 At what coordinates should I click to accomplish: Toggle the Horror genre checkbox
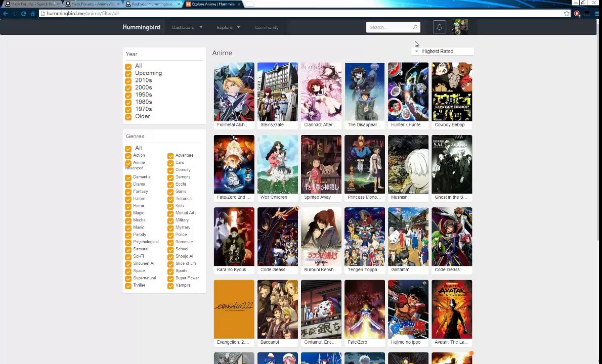pos(128,207)
